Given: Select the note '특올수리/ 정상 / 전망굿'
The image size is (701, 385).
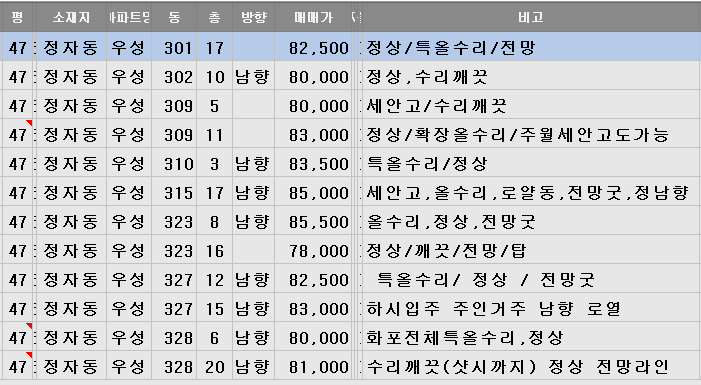Looking at the screenshot, I should [x=486, y=280].
